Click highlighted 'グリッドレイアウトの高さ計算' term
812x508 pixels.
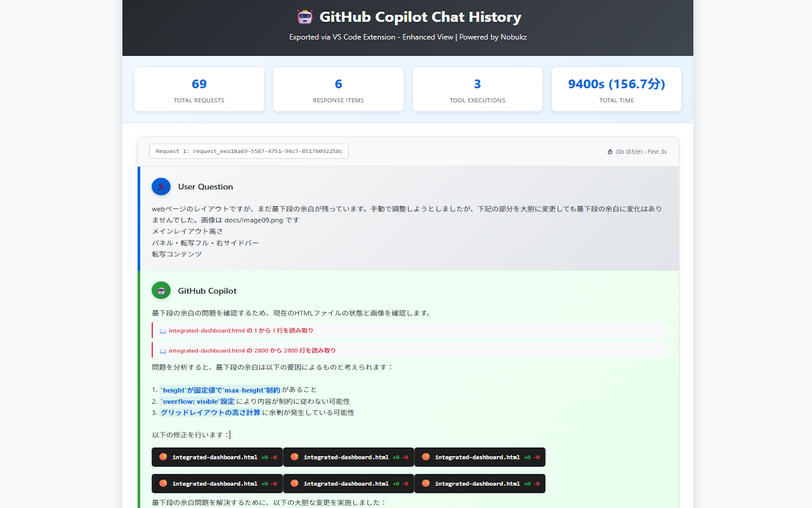click(x=210, y=413)
